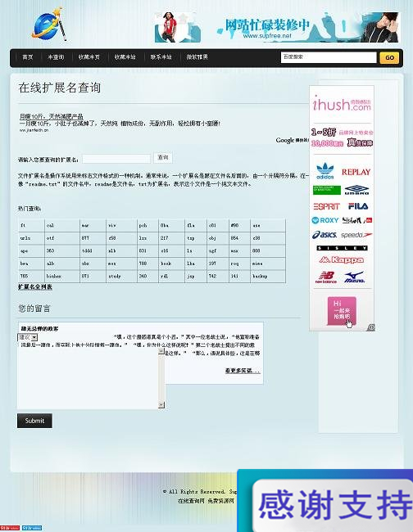
Task: Click the comment box scroll-up arrow
Action: coord(161,352)
